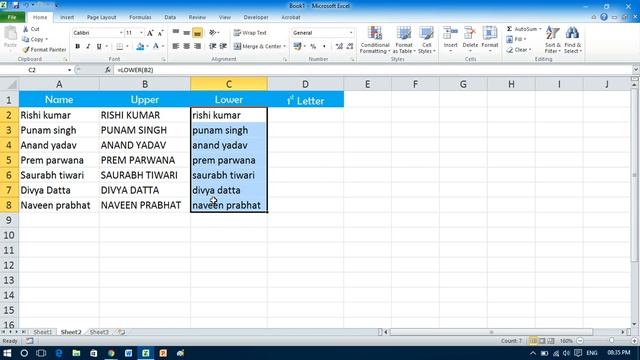The image size is (640, 360).
Task: Click cell containing PUNAM SINGH
Action: point(144,130)
